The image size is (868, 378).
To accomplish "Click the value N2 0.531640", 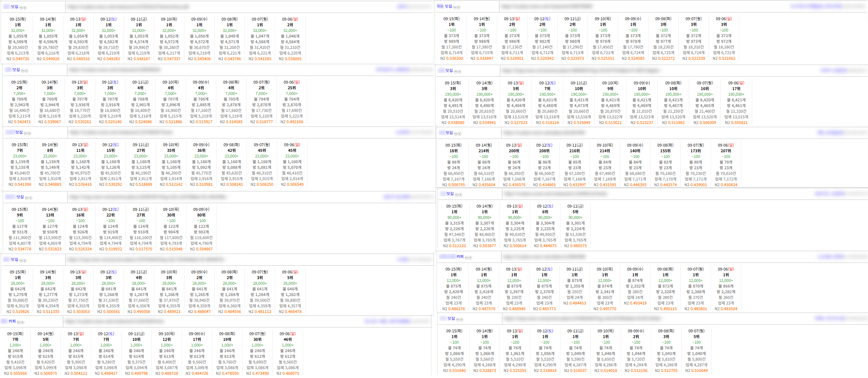I will 454,371.
